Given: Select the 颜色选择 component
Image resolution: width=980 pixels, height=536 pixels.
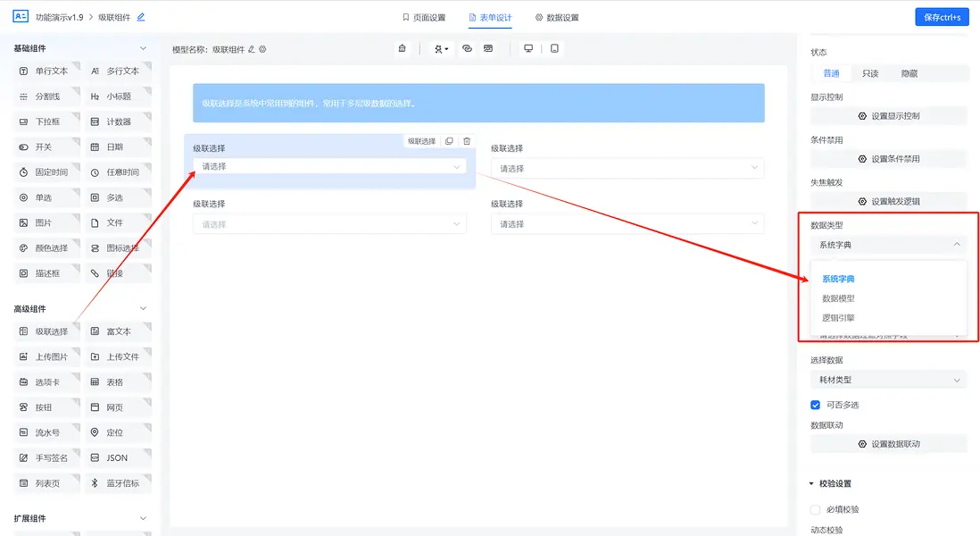Looking at the screenshot, I should 47,248.
